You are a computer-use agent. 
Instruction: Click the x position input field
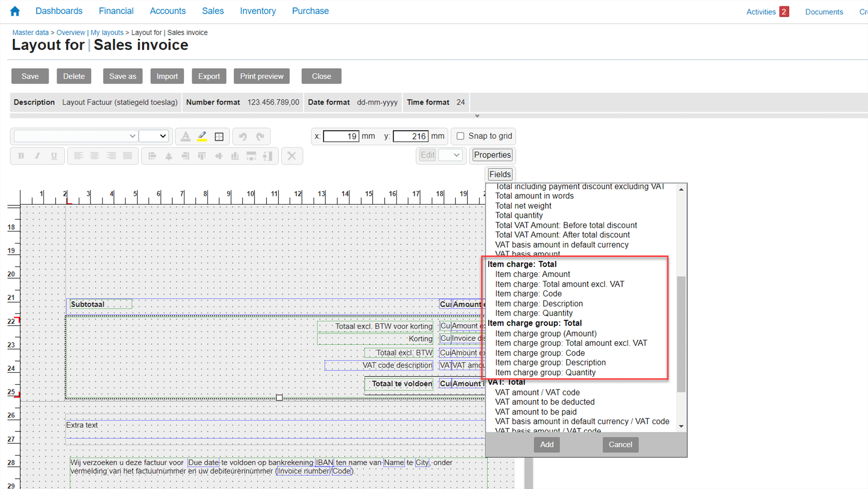341,136
